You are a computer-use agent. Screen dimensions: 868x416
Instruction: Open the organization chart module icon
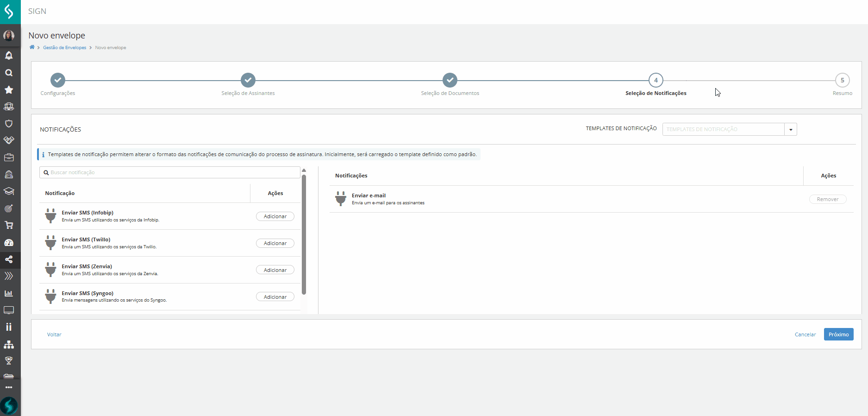point(9,344)
